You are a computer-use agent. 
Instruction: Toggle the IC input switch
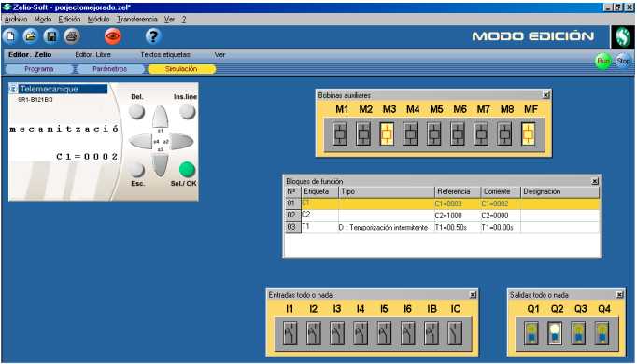point(455,333)
